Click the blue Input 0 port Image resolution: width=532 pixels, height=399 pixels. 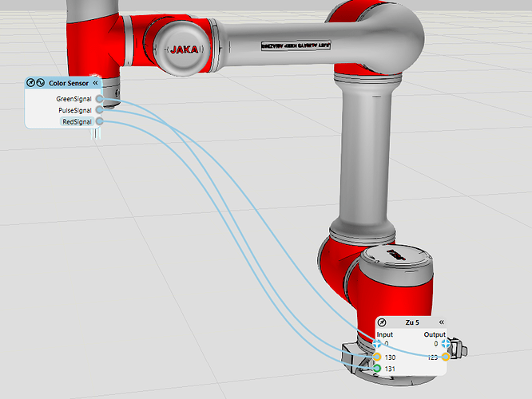[377, 343]
